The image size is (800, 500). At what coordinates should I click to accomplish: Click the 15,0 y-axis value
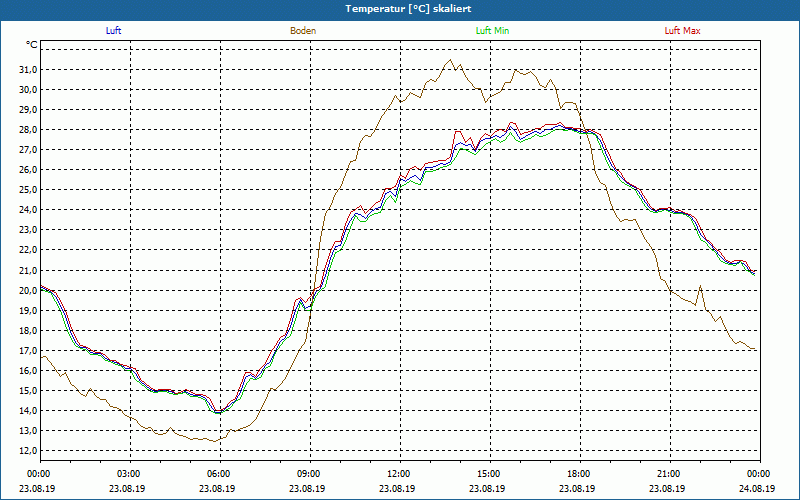coord(29,390)
